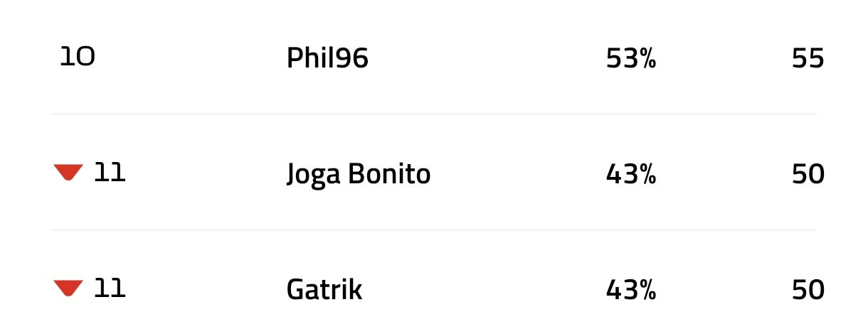
Task: Click the red down arrow beside Joga Bonito's rank
Action: pos(68,173)
